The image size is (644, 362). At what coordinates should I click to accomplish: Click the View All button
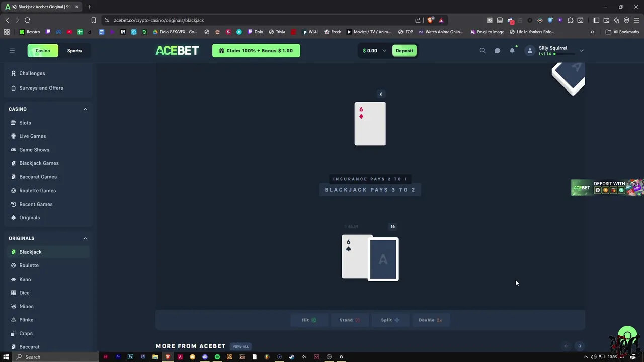(x=240, y=346)
